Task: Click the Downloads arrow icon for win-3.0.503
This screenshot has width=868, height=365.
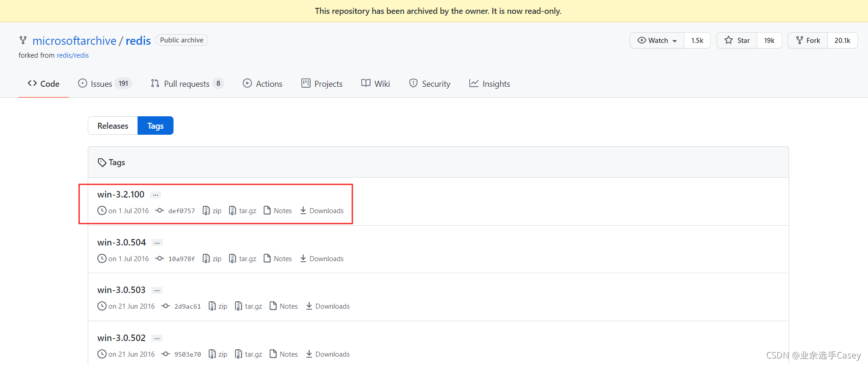Action: coord(309,306)
